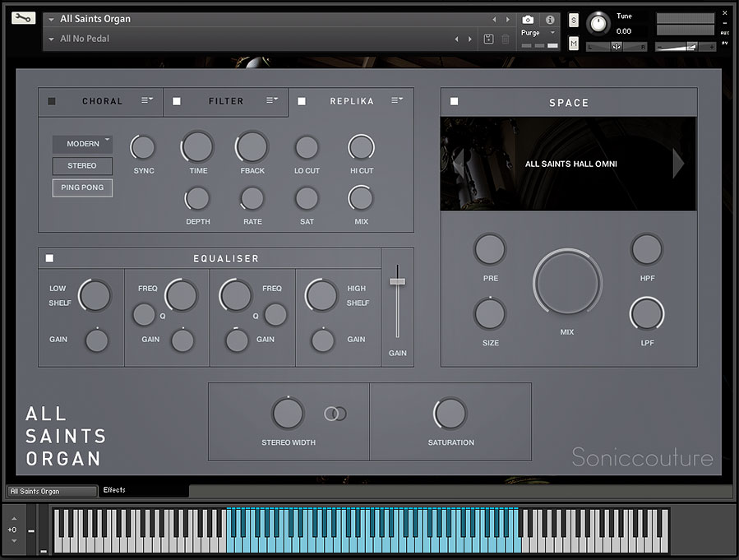
Task: Click the L/R pan slider
Action: (617, 47)
